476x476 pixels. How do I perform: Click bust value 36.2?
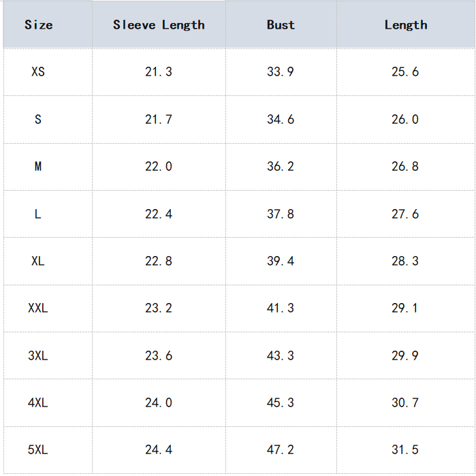[281, 166]
